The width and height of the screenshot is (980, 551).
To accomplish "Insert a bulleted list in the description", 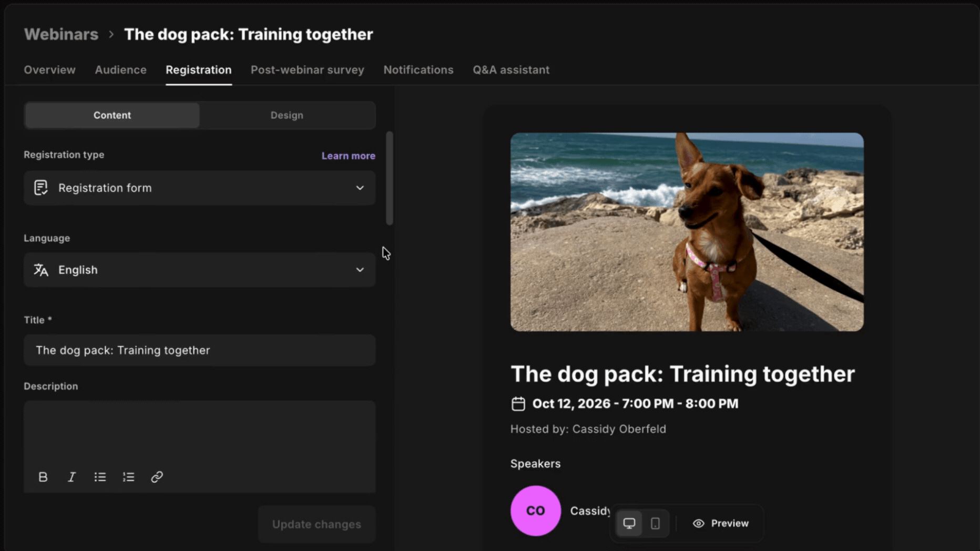I will click(x=100, y=477).
